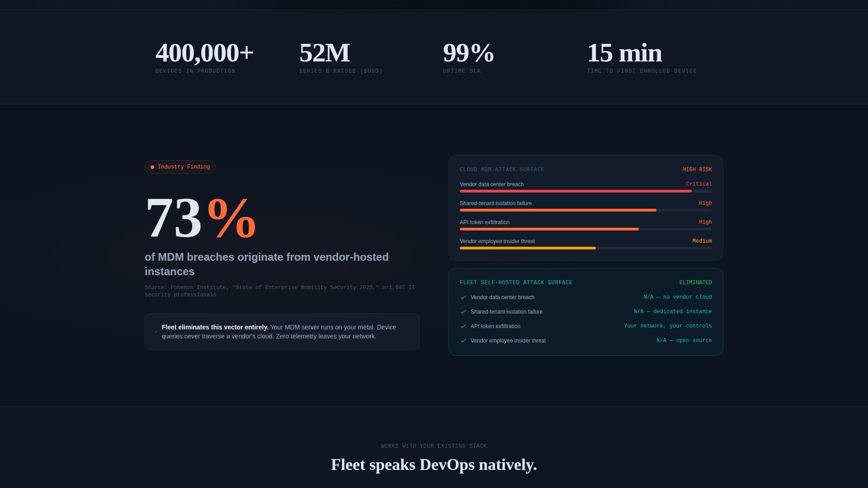Click N/A — no vendor cloud text
Screen dimensions: 868x488
click(678, 297)
